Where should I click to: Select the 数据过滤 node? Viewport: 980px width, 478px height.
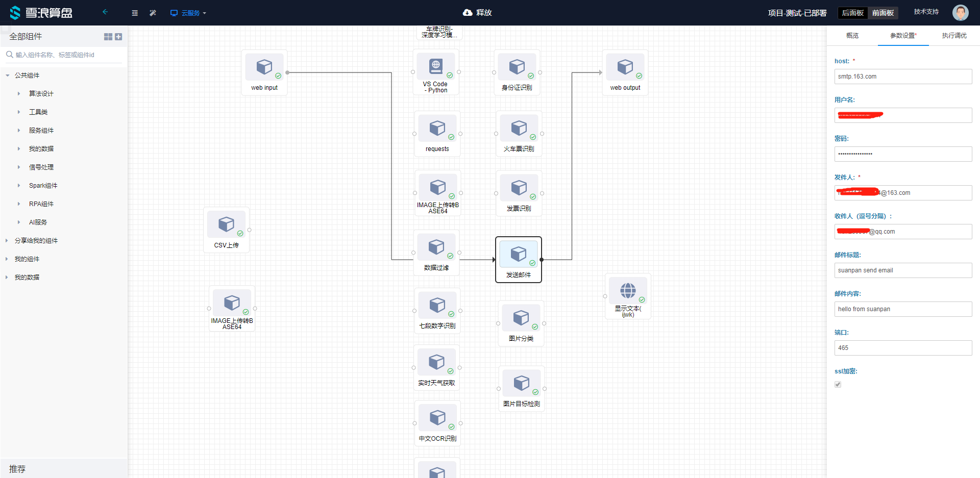[436, 253]
